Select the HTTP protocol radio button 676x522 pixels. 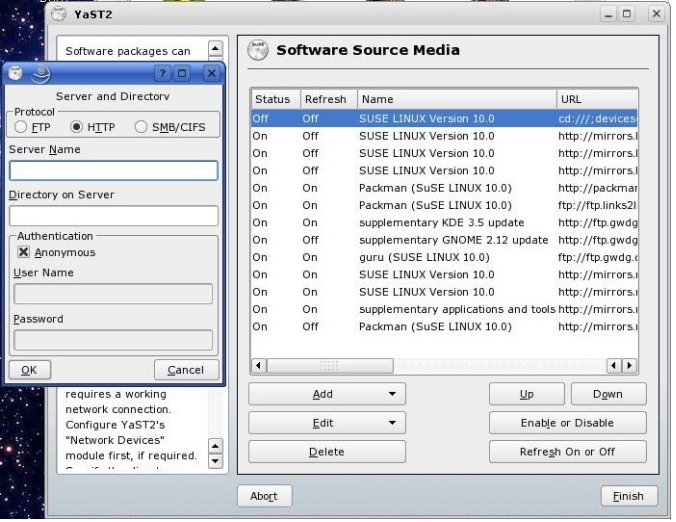(x=76, y=127)
